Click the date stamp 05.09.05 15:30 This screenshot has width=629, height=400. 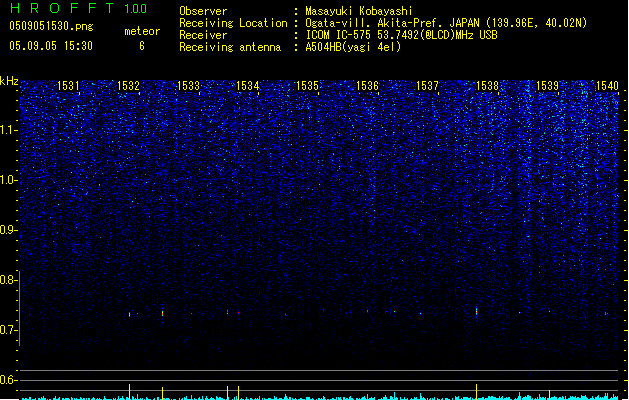(51, 46)
